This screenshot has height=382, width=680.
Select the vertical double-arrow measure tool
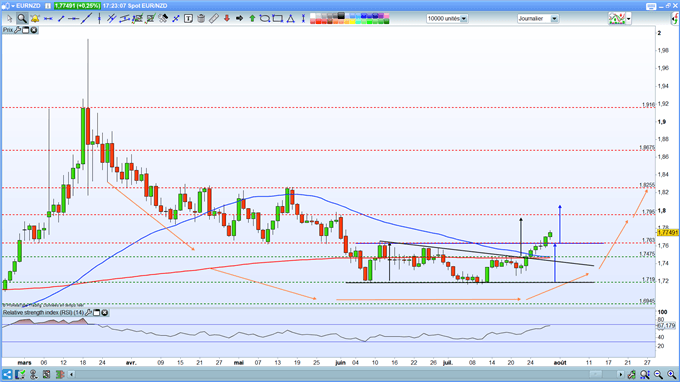(303, 19)
